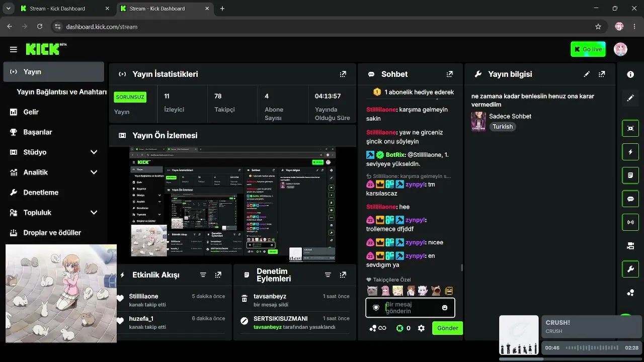Bookmark this page with the star icon
This screenshot has height=362, width=644.
pyautogui.click(x=598, y=27)
